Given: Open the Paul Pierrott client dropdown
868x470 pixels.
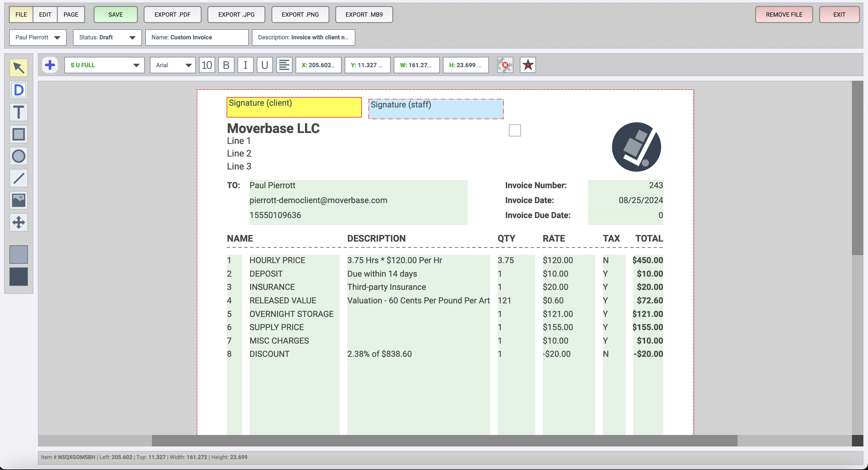Looking at the screenshot, I should [37, 37].
